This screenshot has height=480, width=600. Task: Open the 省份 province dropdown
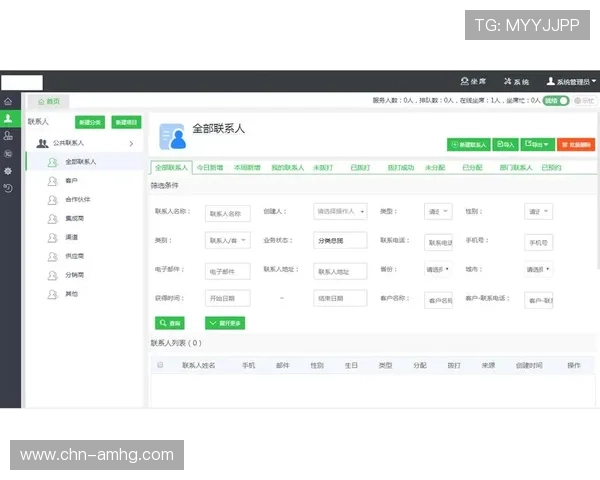(x=438, y=269)
